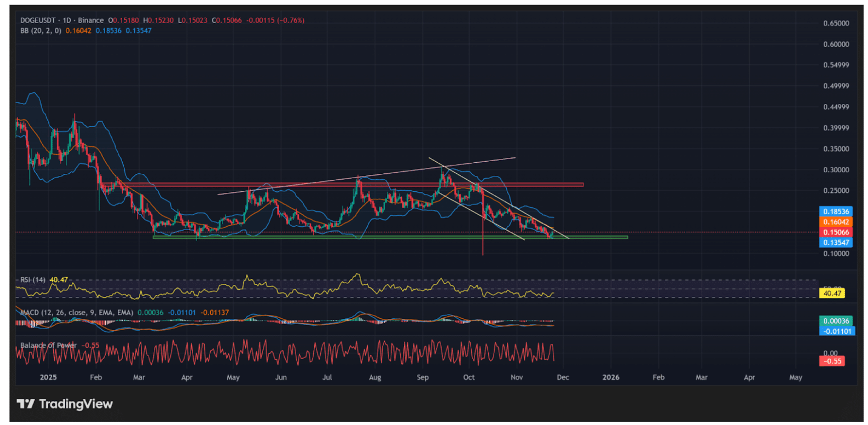Click the 2025 label on time axis

click(x=48, y=377)
